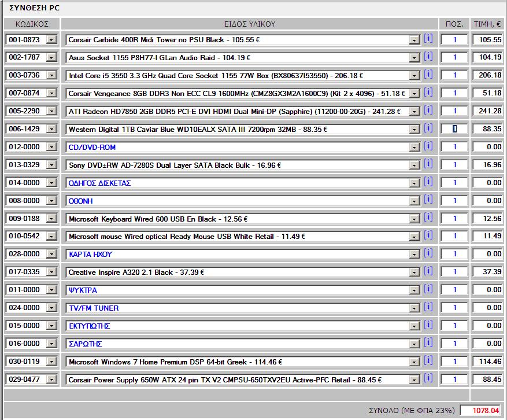This screenshot has height=420, width=507.
Task: Open the ΟΘΟΝΗ product dropdown
Action: (414, 201)
